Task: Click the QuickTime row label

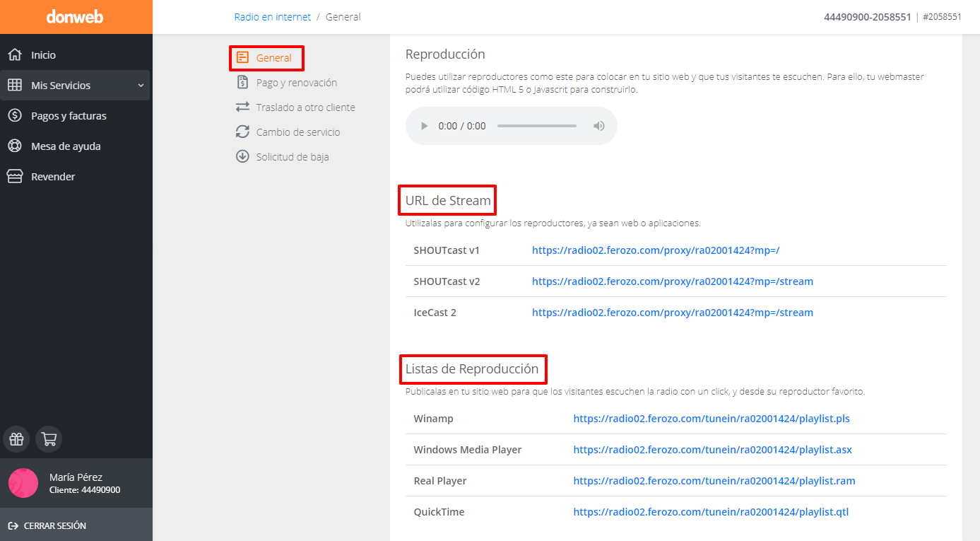Action: pos(439,512)
